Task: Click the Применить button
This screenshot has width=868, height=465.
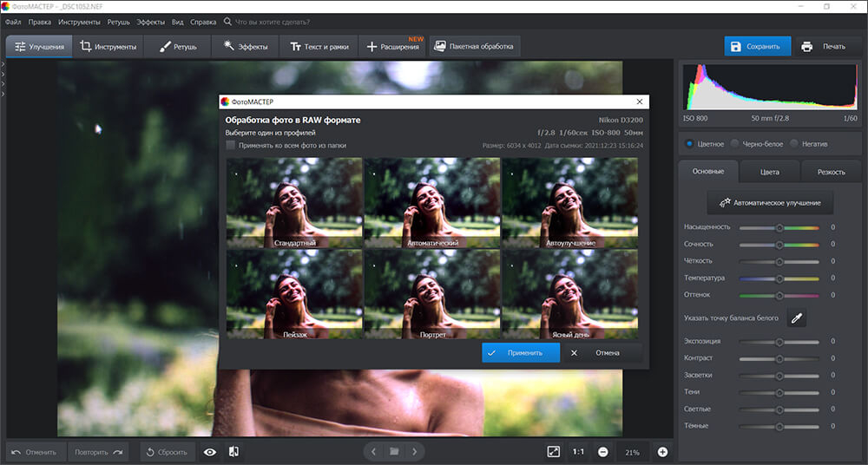Action: pyautogui.click(x=520, y=352)
